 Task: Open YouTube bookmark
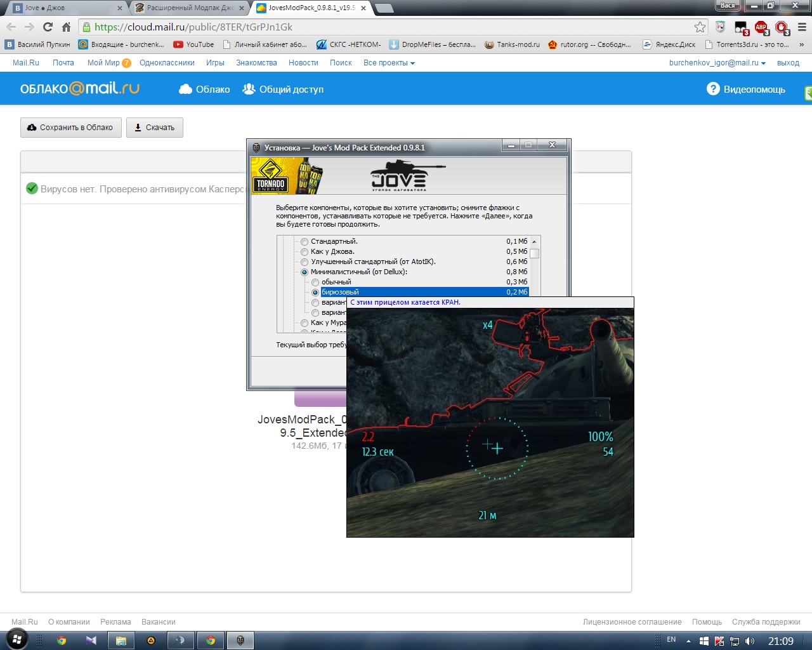pos(193,44)
